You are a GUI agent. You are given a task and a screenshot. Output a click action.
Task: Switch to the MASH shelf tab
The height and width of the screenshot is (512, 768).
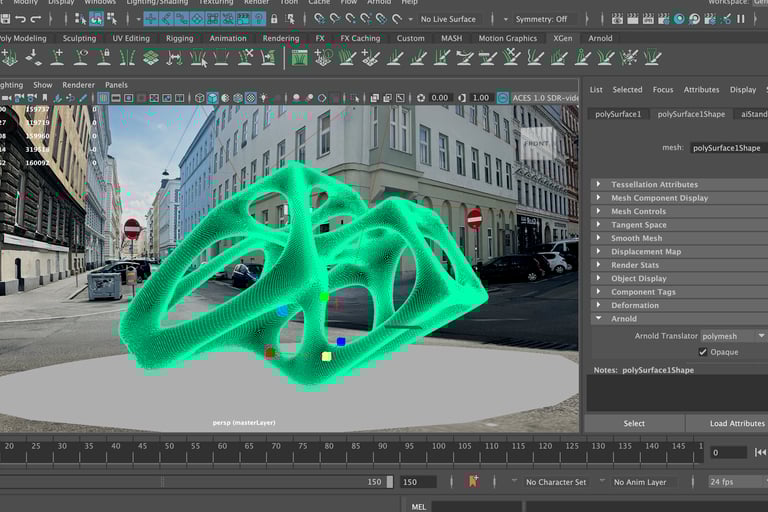pos(451,38)
